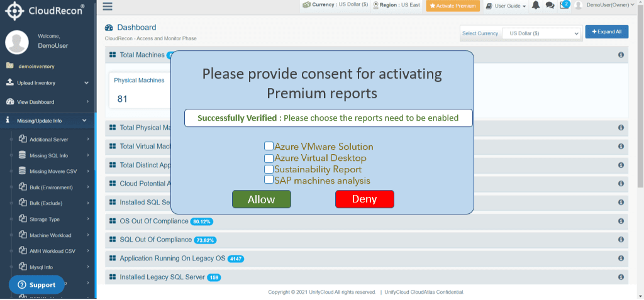Image resolution: width=644 pixels, height=300 pixels.
Task: Check the Azure VMware Solution checkbox
Action: (269, 146)
